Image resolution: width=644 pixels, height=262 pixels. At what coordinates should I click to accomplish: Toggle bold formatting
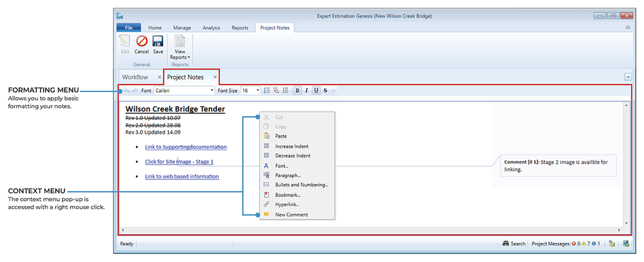pyautogui.click(x=297, y=91)
